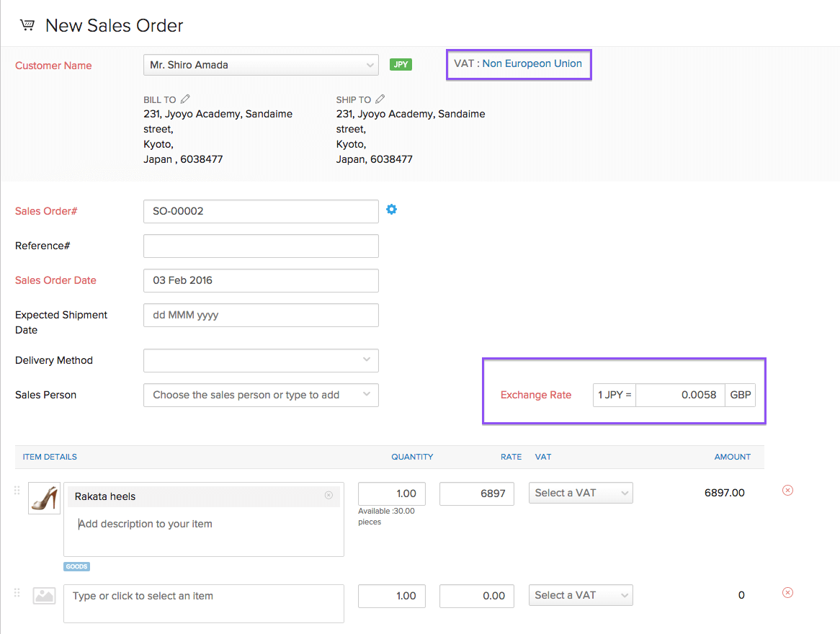Edit the Exchange Rate value field
This screenshot has width=840, height=634.
pyautogui.click(x=681, y=395)
